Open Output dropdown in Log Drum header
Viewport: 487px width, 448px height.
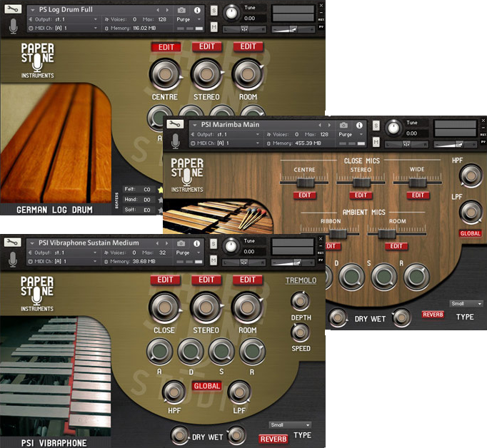[64, 19]
